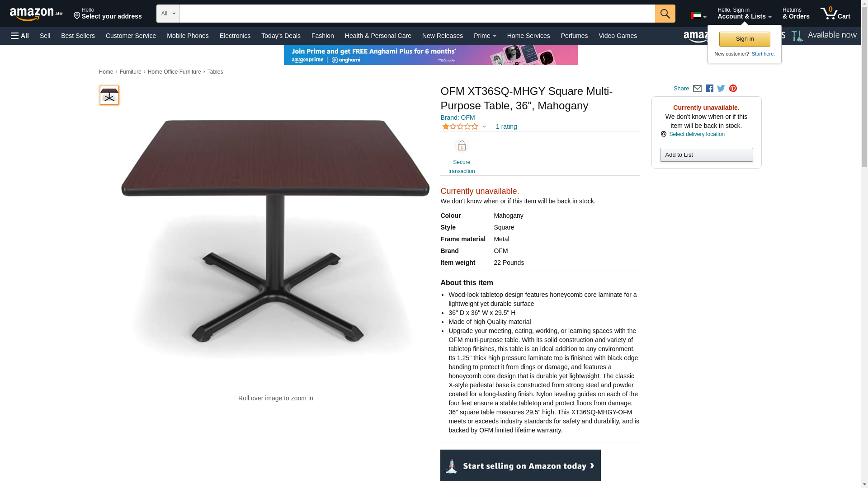The width and height of the screenshot is (868, 488).
Task: Expand the star rating breakdown arrow
Action: click(x=484, y=127)
